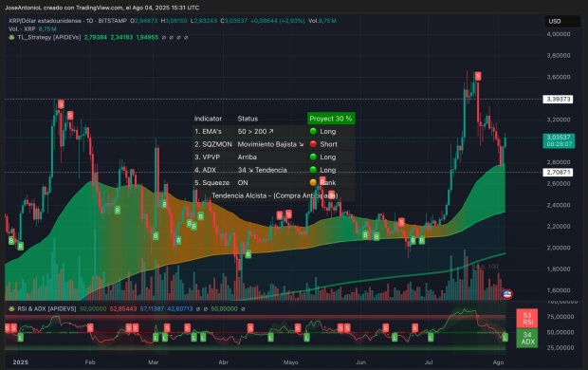Open the US flag economic event icon

point(507,294)
